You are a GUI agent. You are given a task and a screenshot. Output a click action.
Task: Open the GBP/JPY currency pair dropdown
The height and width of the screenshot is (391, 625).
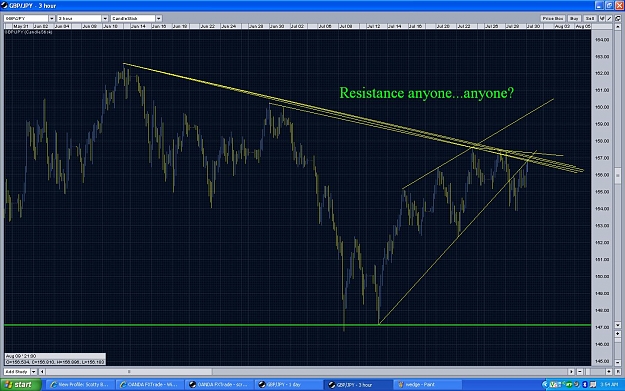click(x=52, y=18)
